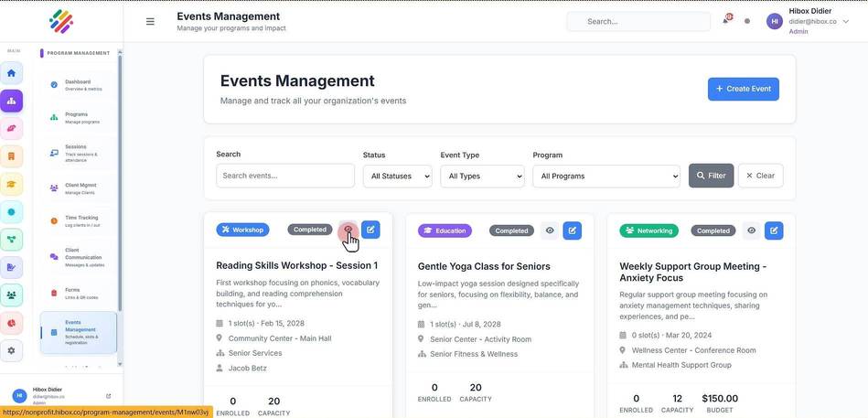Select Events Management in the sidebar menu
The width and height of the screenshot is (868, 418).
click(x=78, y=332)
